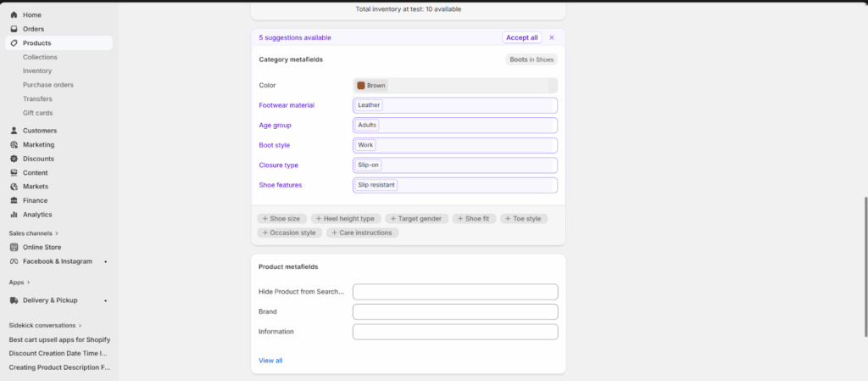Expand the Sales channels section
Viewport: 868px width, 381px height.
point(58,233)
